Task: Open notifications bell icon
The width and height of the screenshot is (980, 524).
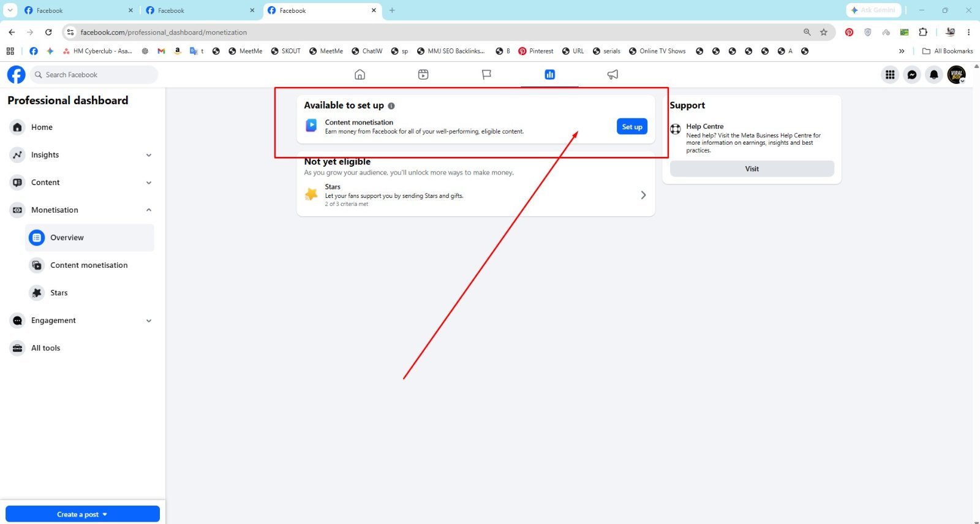Action: click(933, 75)
